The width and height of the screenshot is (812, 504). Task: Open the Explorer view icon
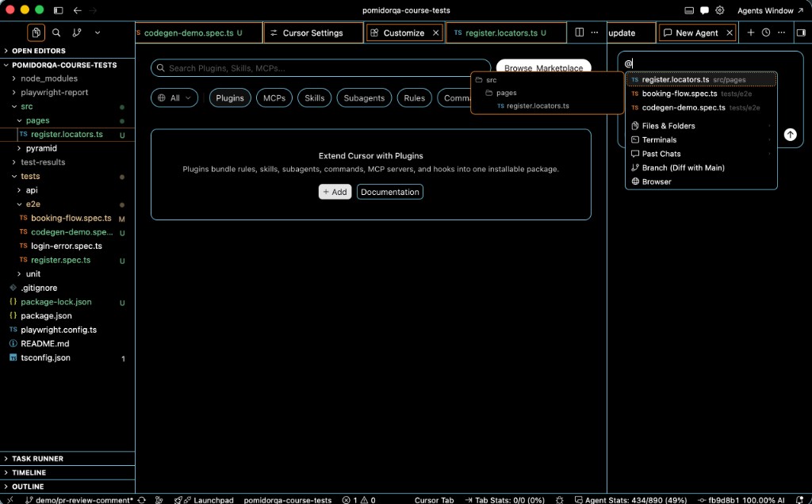point(36,32)
